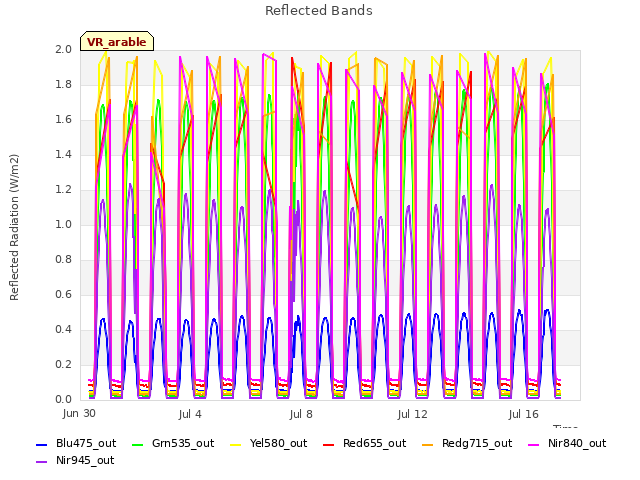Select the Nir840_out legend label
640x480 pixels.
click(x=577, y=443)
